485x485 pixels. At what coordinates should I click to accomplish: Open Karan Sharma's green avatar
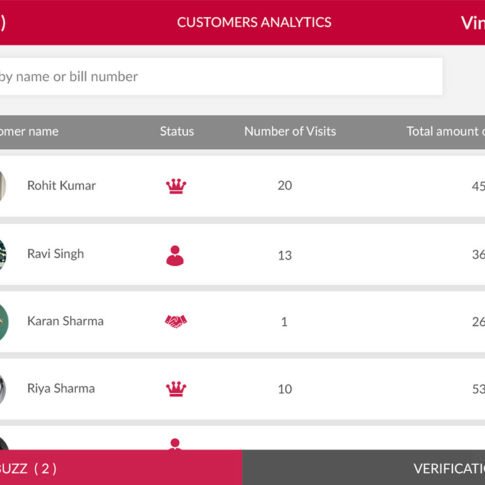pyautogui.click(x=3, y=322)
